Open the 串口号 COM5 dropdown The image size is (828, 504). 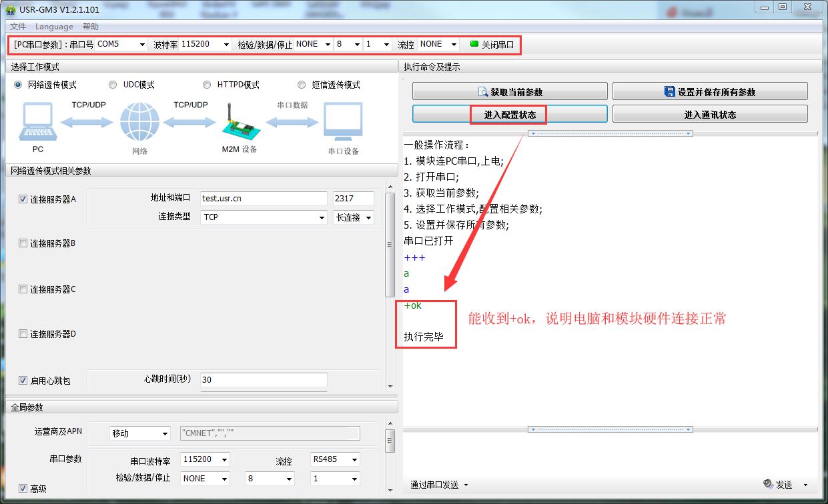(x=121, y=44)
